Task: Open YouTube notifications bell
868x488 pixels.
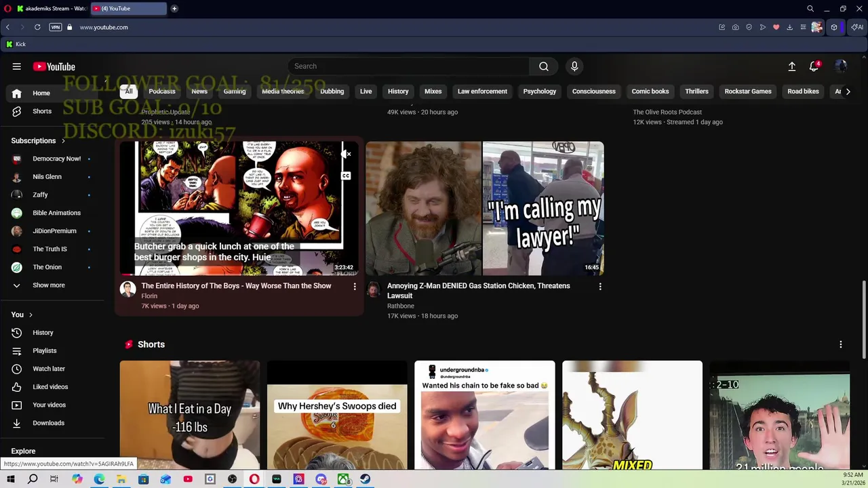Action: point(814,66)
